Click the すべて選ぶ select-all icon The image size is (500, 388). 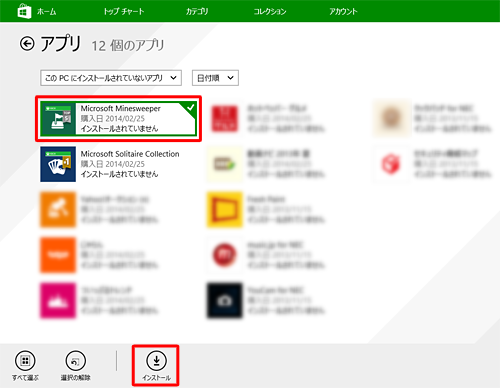click(25, 361)
